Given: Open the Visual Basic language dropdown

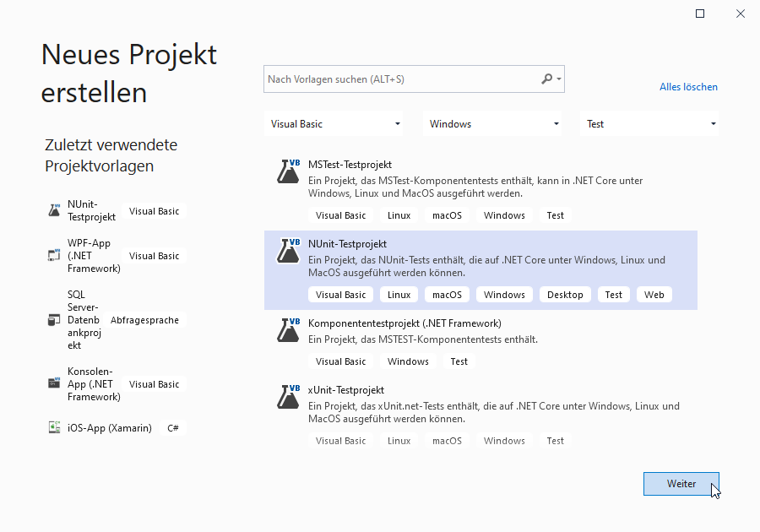Looking at the screenshot, I should (x=334, y=123).
